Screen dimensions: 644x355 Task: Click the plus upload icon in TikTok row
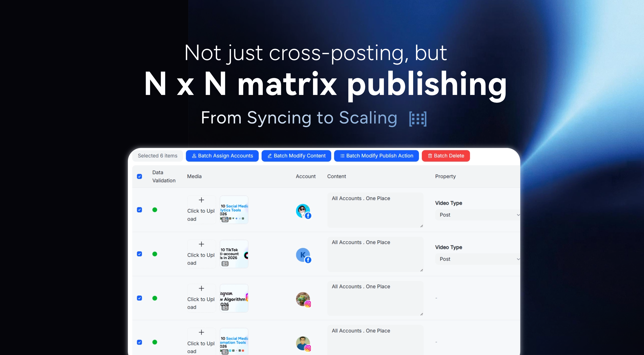click(x=201, y=244)
